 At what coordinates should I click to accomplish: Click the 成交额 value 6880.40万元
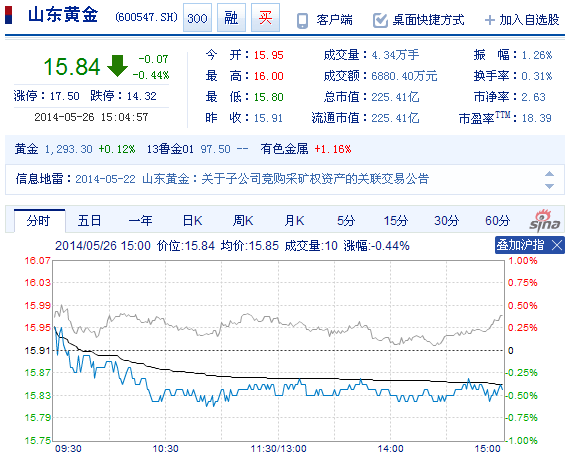pos(404,76)
